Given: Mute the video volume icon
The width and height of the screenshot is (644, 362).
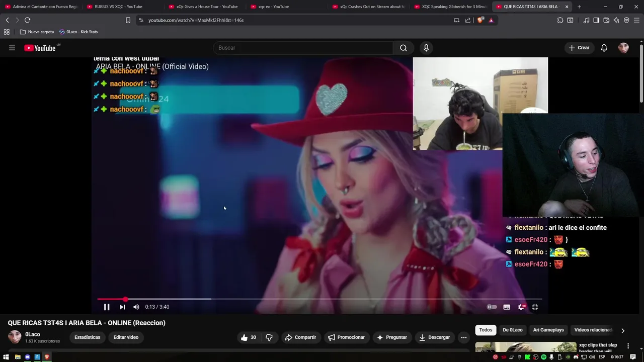Looking at the screenshot, I should pyautogui.click(x=136, y=307).
